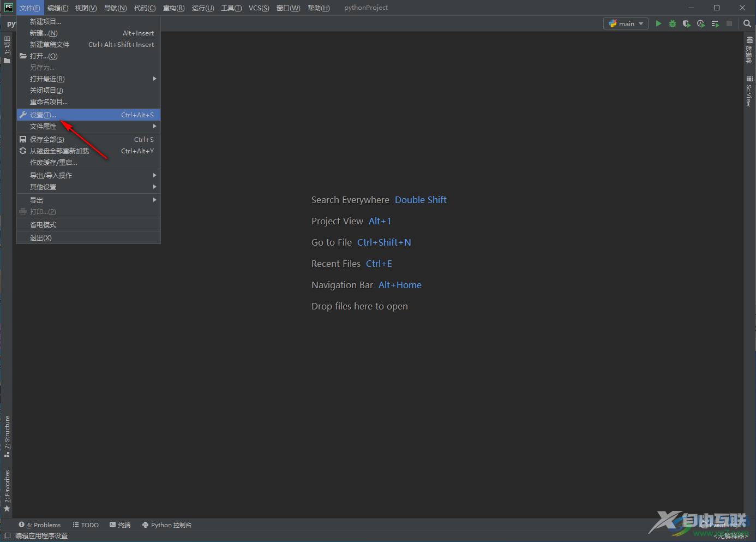Click tool window quick-access icon in status bar
The height and width of the screenshot is (542, 756).
(7, 536)
